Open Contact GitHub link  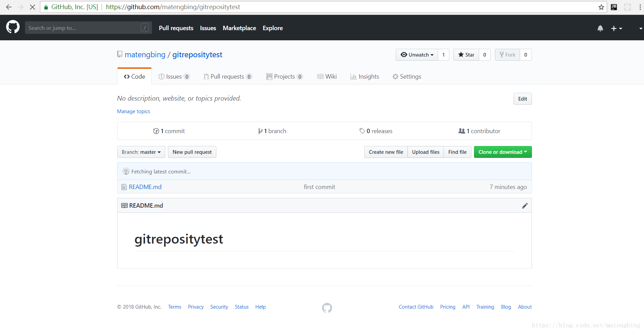click(416, 307)
